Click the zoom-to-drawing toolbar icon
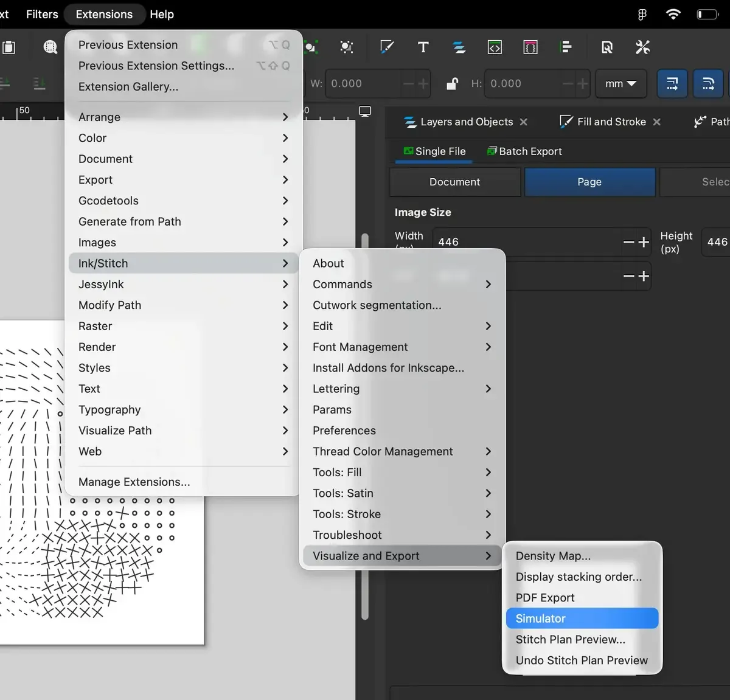The image size is (730, 700). 50,47
